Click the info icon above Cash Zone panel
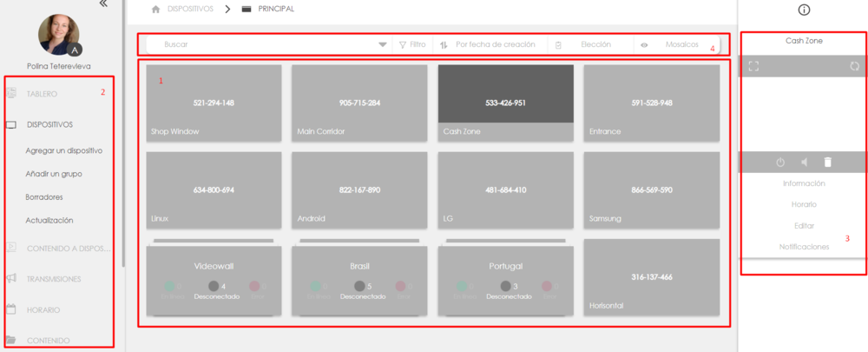This screenshot has height=352, width=868. click(803, 10)
